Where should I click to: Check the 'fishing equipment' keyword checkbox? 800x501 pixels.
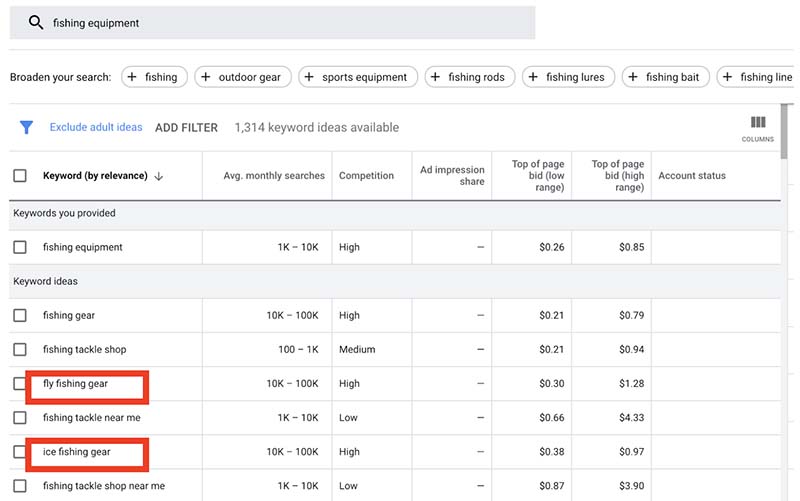(20, 247)
